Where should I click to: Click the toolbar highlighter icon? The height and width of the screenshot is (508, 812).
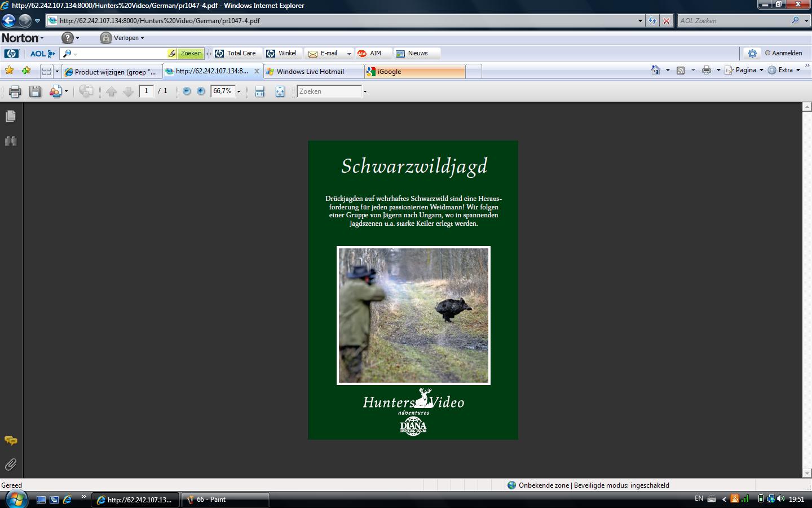tap(171, 53)
